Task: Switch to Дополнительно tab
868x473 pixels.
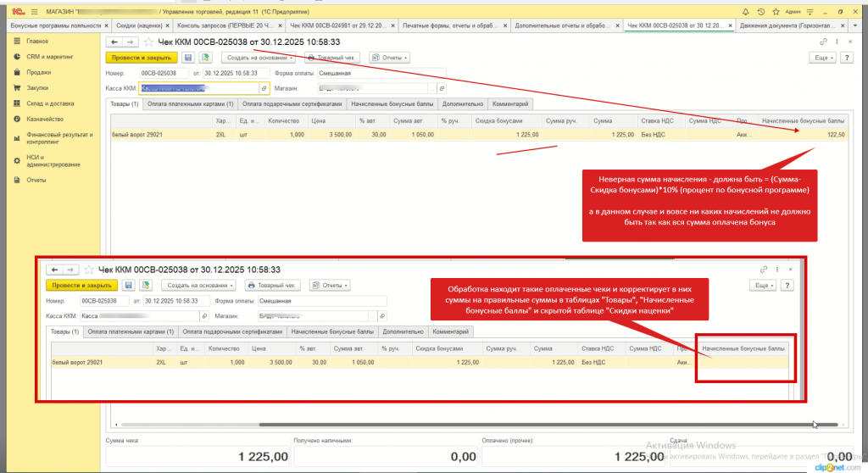Action: pyautogui.click(x=463, y=104)
